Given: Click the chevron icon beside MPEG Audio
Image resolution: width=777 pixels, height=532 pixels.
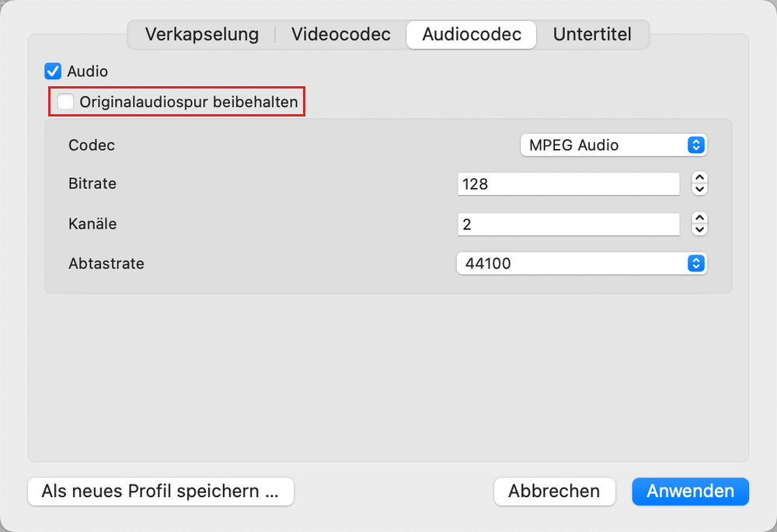Looking at the screenshot, I should 697,145.
